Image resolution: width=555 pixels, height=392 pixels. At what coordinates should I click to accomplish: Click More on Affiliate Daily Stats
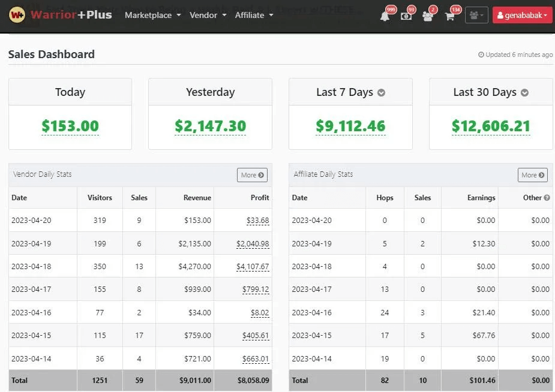[x=532, y=175]
